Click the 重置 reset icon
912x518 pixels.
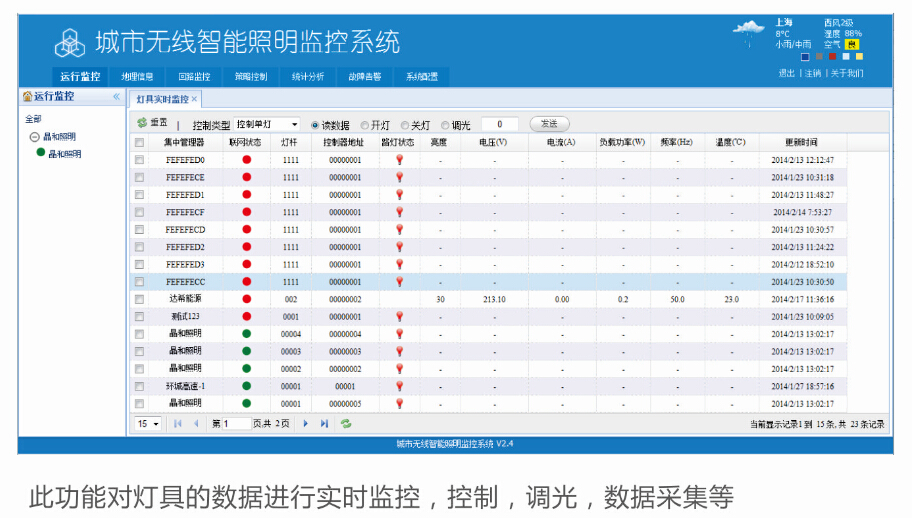pyautogui.click(x=142, y=123)
